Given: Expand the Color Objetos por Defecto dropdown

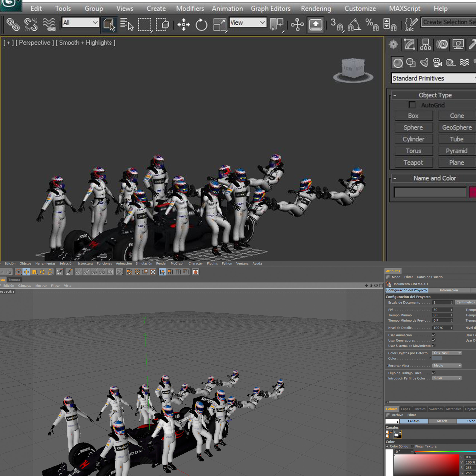Looking at the screenshot, I should coord(447,353).
